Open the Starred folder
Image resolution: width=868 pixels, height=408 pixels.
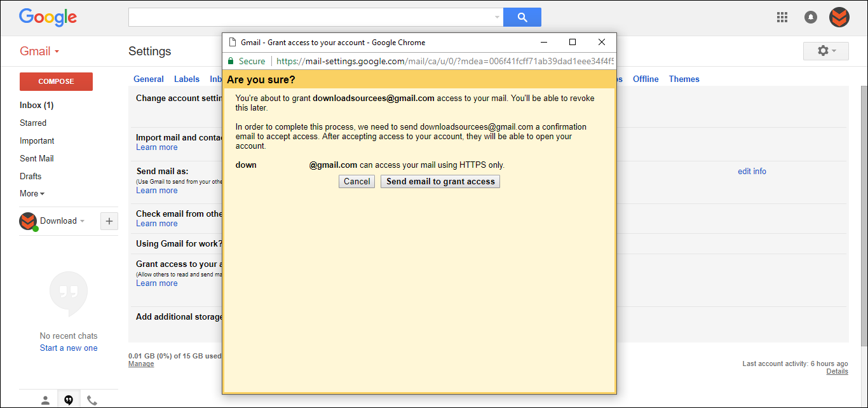33,123
